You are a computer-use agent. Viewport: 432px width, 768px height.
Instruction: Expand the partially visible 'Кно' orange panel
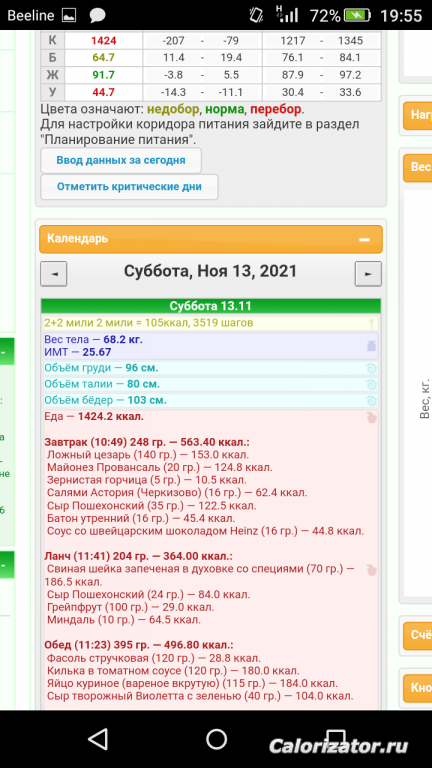click(x=417, y=688)
